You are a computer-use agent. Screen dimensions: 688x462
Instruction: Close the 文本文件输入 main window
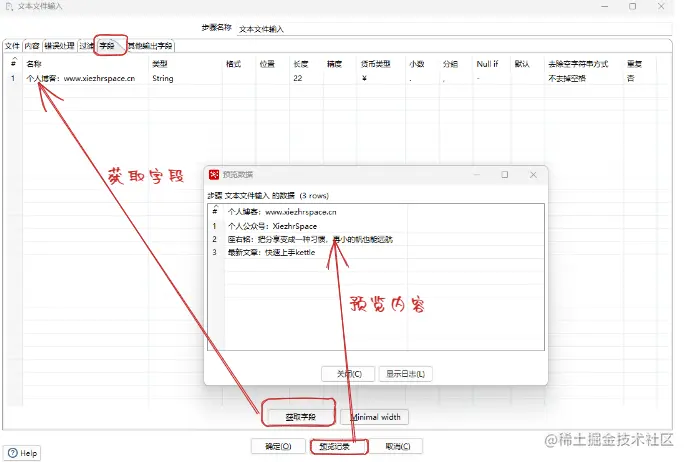click(661, 6)
